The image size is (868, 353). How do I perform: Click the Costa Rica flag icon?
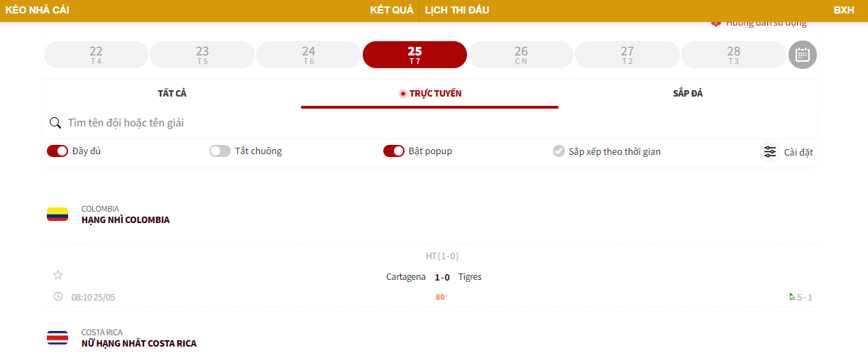click(57, 337)
